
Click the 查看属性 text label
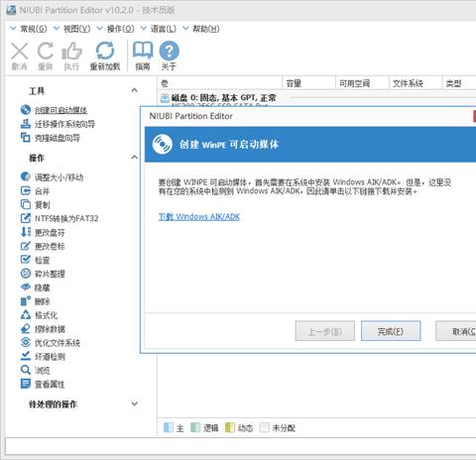(x=50, y=384)
